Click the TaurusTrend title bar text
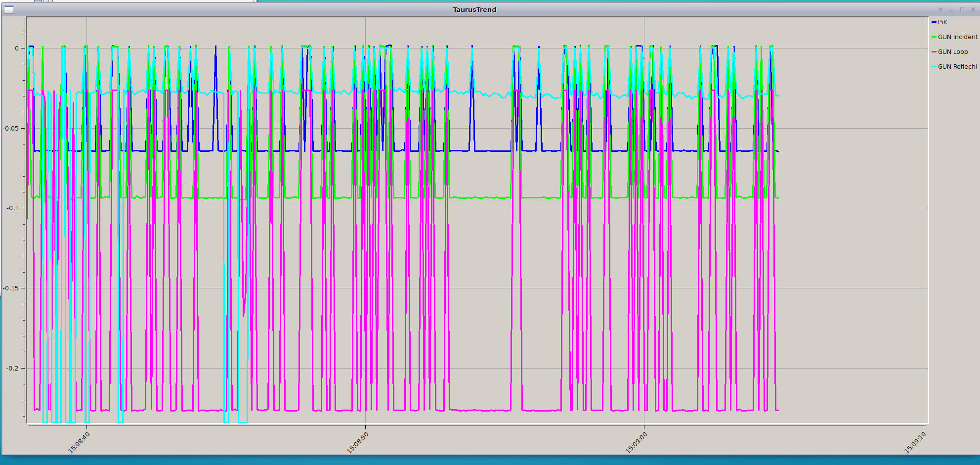The width and height of the screenshot is (980, 465). tap(474, 9)
